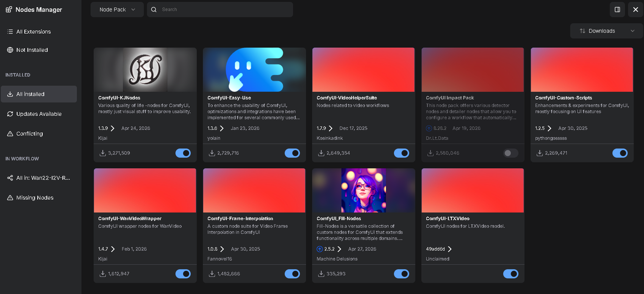
Task: Select Not Installed filter
Action: [39, 50]
